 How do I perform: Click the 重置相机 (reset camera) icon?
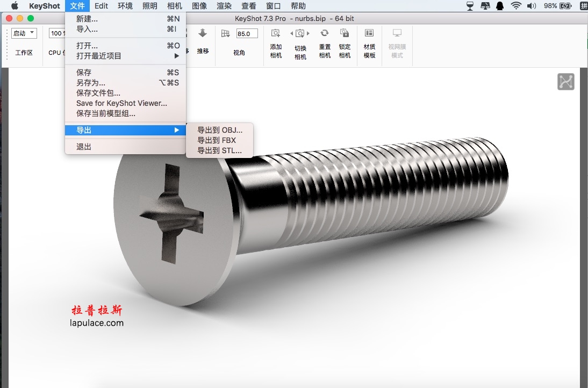tap(325, 33)
